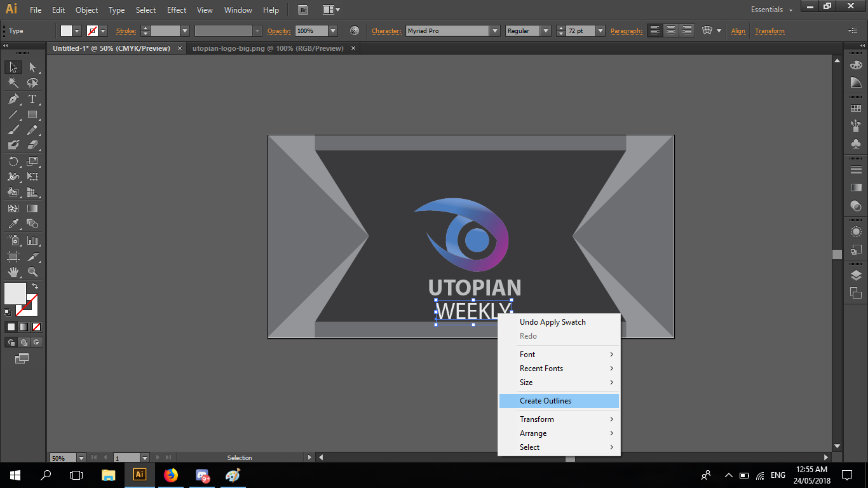Select the Gradient tool
The width and height of the screenshot is (868, 488).
point(32,208)
